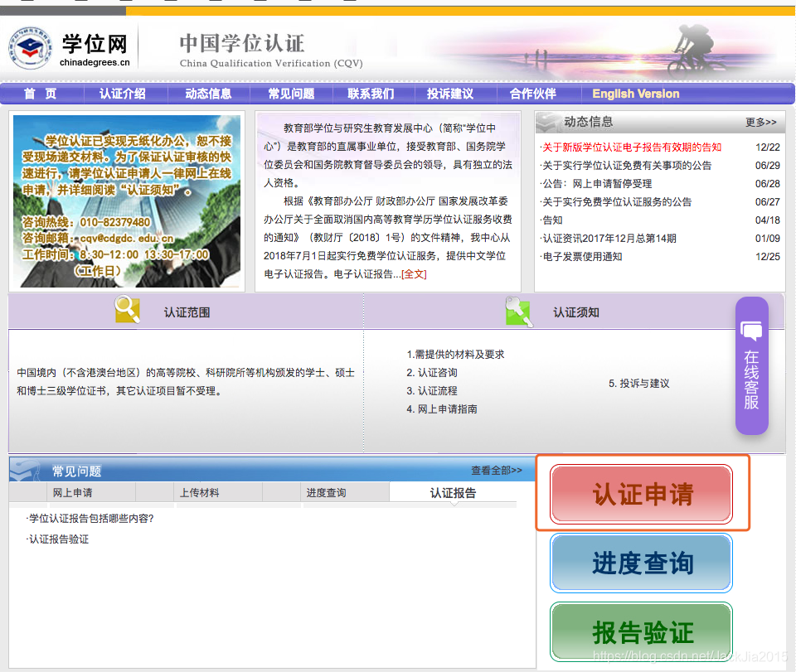Open news 关于实行学位认证免费有关事项的公告
Image resolution: width=796 pixels, height=672 pixels.
coord(627,166)
